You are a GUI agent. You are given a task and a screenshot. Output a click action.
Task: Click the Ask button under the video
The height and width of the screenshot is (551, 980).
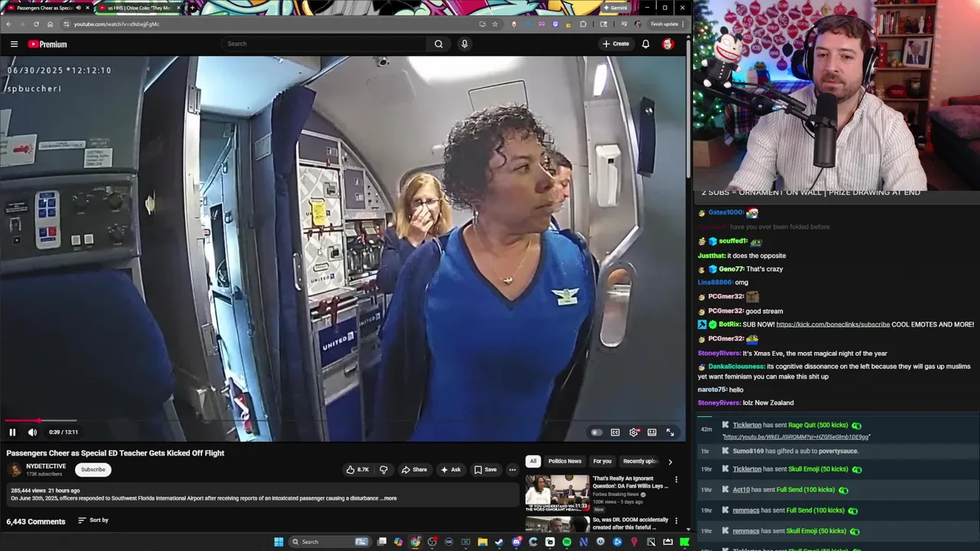point(450,469)
